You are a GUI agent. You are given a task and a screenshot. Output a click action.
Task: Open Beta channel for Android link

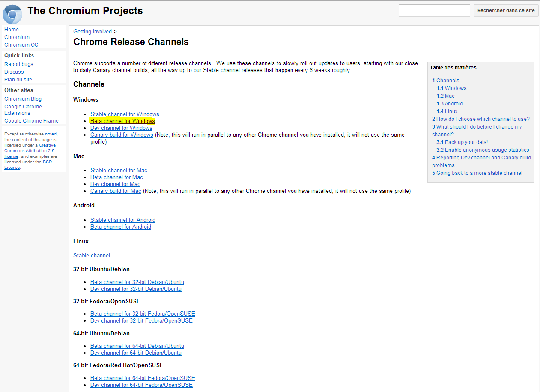click(x=121, y=227)
